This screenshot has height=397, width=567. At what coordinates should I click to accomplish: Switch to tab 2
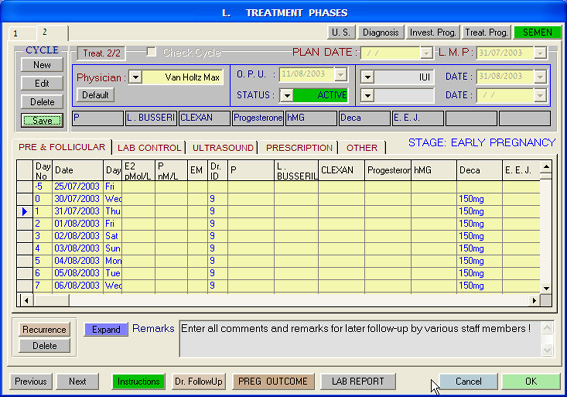(x=52, y=33)
